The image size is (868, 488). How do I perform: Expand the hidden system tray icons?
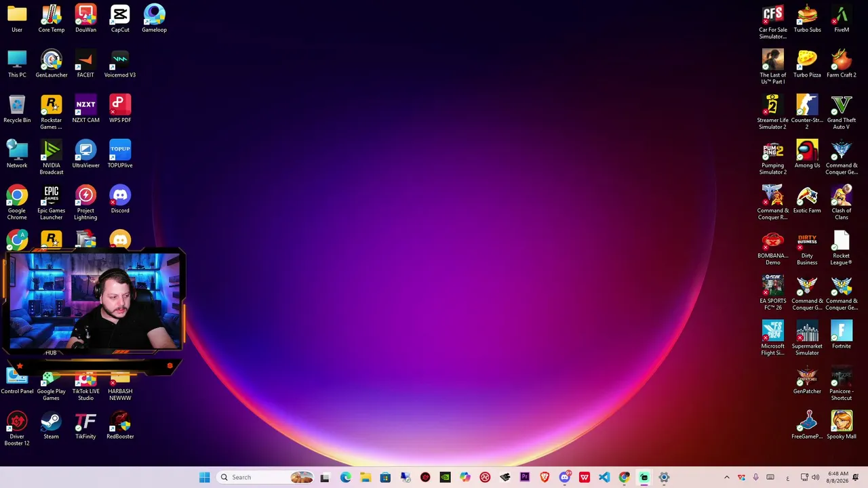[726, 477]
